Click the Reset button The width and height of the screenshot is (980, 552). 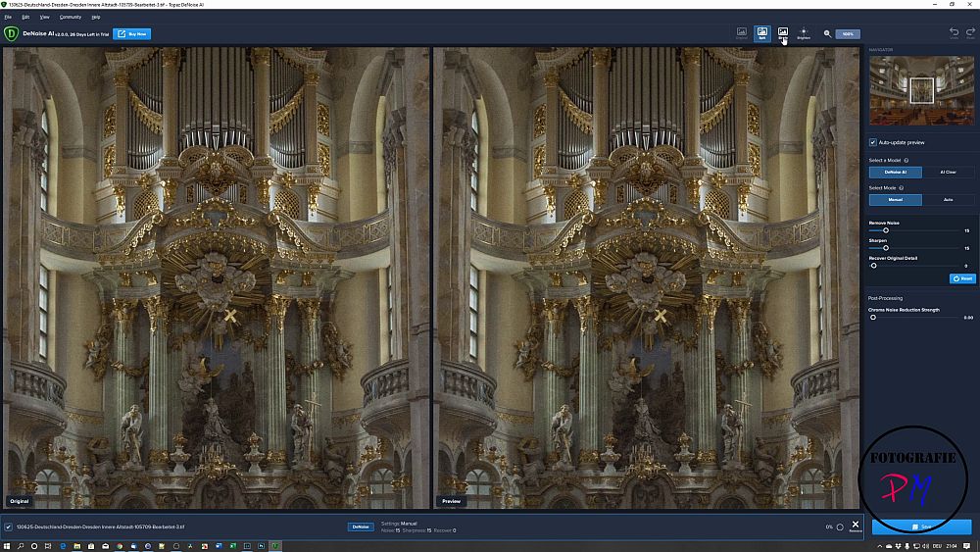[962, 278]
